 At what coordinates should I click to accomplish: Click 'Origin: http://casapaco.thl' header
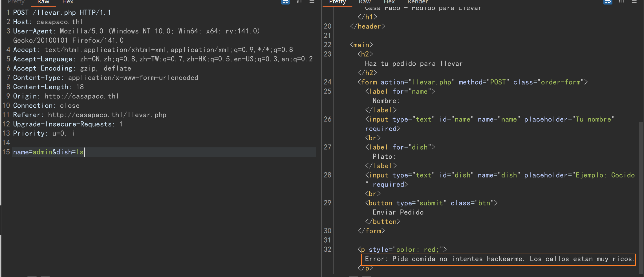66,96
